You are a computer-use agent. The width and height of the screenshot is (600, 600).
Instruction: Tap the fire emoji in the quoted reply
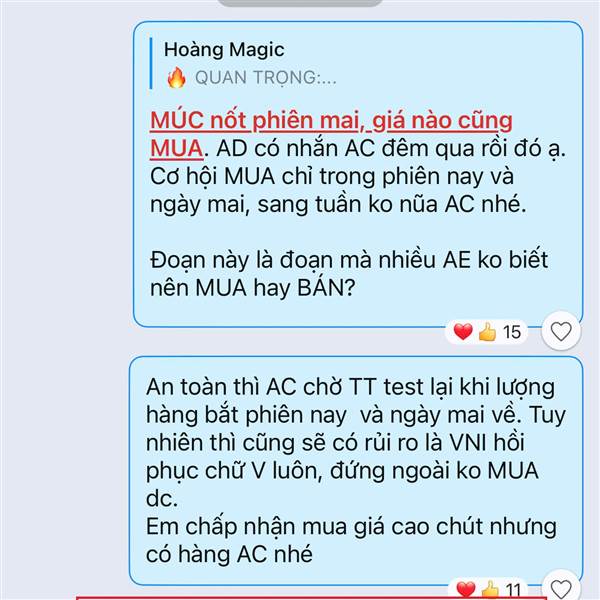pyautogui.click(x=176, y=77)
